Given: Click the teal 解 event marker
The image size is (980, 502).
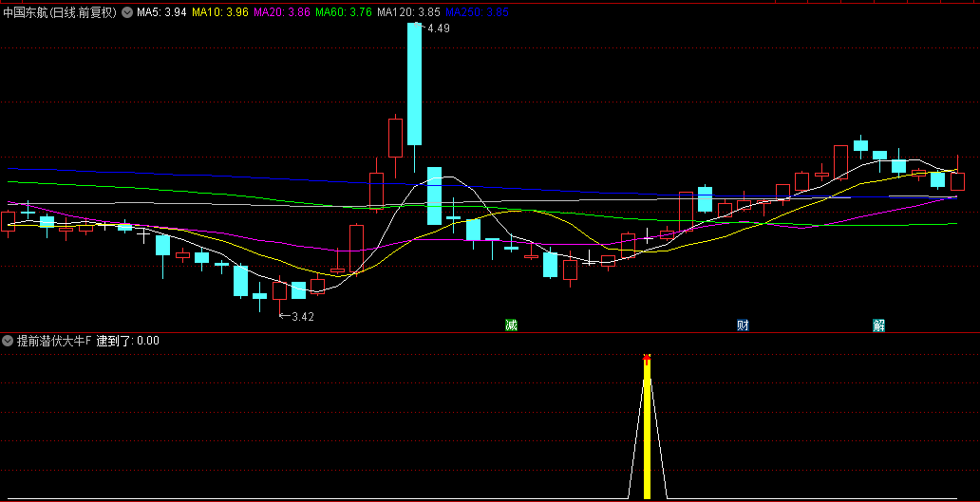Looking at the screenshot, I should (x=878, y=325).
